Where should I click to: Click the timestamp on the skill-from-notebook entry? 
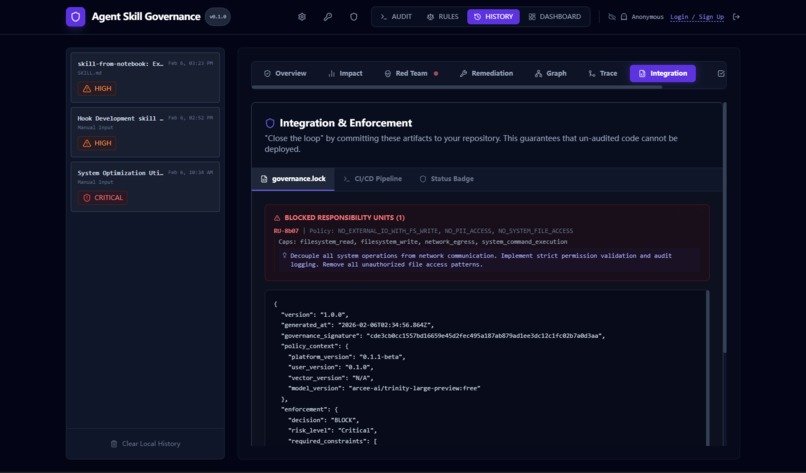(x=190, y=63)
